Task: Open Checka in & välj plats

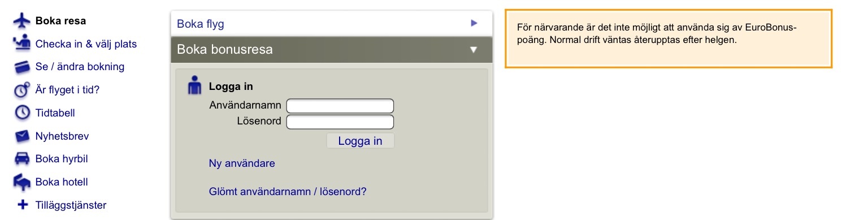Action: [86, 44]
